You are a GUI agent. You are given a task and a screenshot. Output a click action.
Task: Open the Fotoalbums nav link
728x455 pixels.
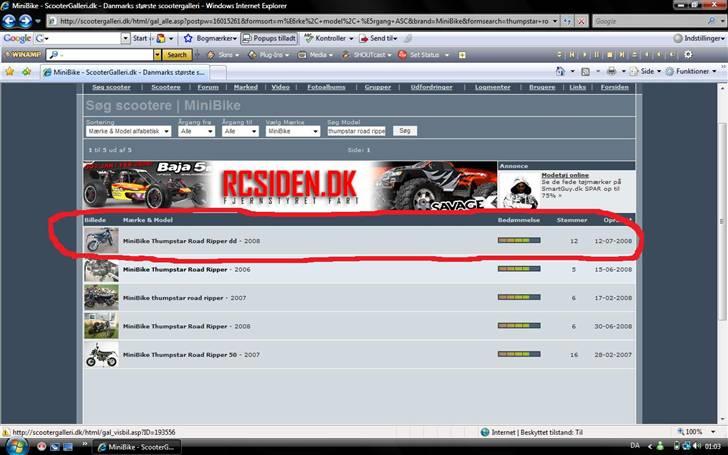[326, 87]
